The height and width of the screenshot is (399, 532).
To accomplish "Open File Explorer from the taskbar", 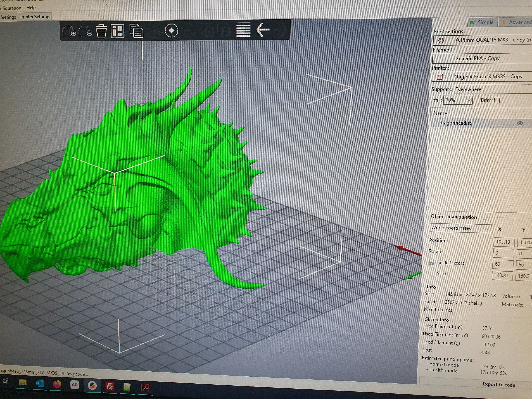I will click(23, 383).
